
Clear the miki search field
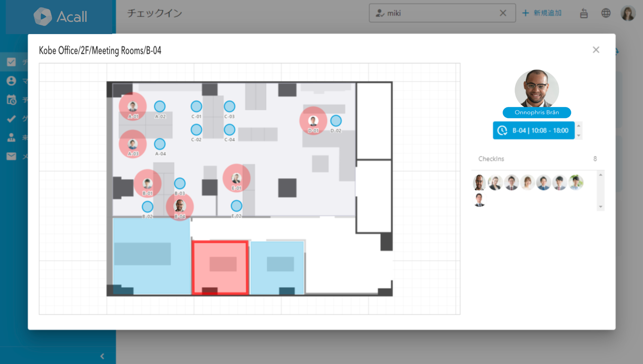coord(503,13)
